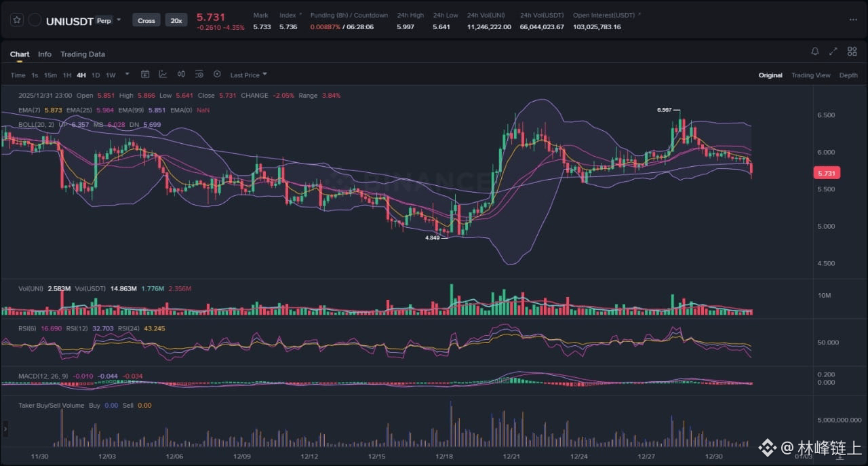Image resolution: width=868 pixels, height=466 pixels.
Task: Select the 15m interval
Action: click(50, 75)
